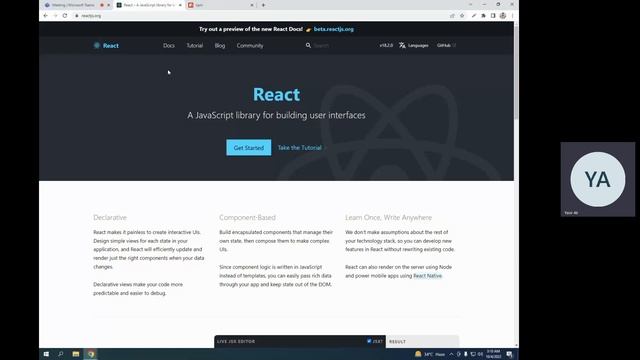Open the Chrome three-dot menu
640x360 pixels.
pyautogui.click(x=512, y=16)
